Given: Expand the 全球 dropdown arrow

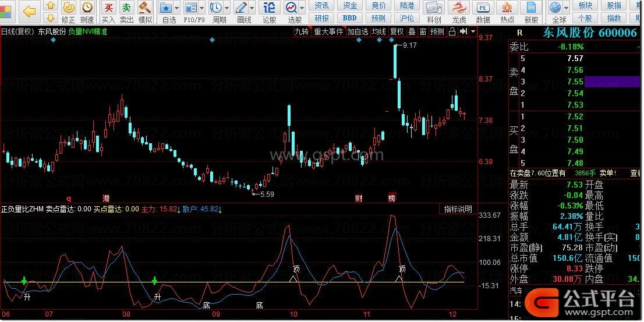Looking at the screenshot, I should (x=567, y=8).
